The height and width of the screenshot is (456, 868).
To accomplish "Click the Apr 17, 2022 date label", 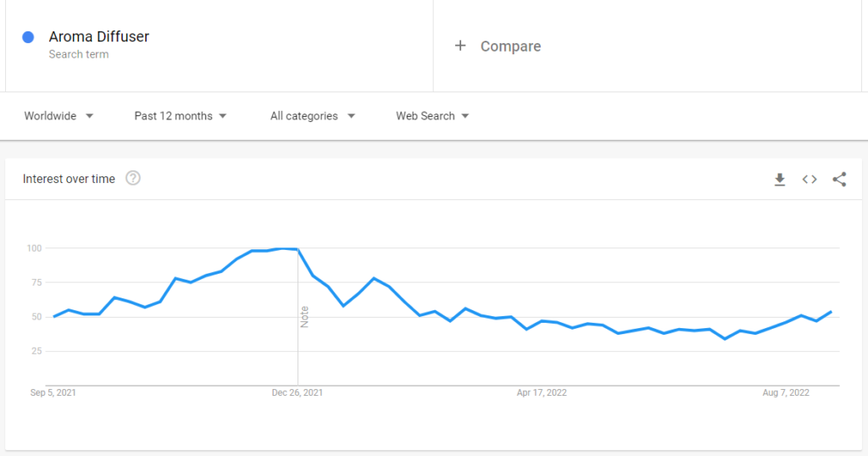I will pos(542,392).
